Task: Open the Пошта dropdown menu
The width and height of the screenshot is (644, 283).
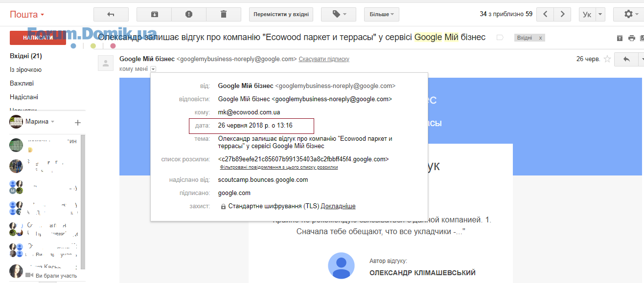Action: (x=27, y=14)
